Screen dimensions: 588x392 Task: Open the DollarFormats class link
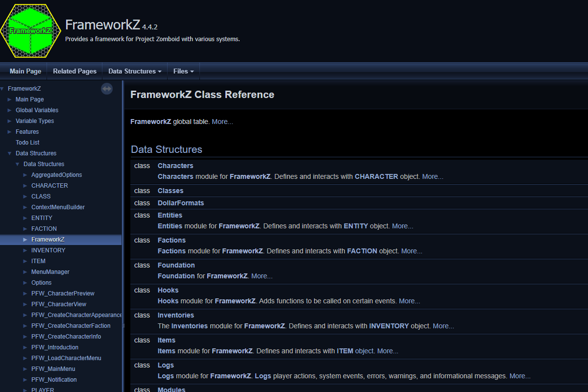tap(181, 203)
